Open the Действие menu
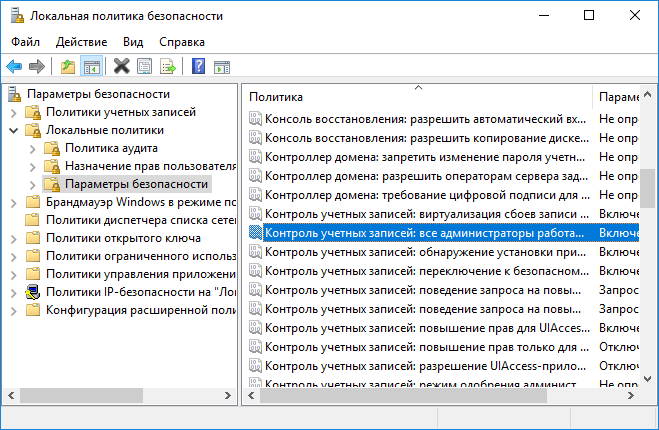 coord(81,42)
